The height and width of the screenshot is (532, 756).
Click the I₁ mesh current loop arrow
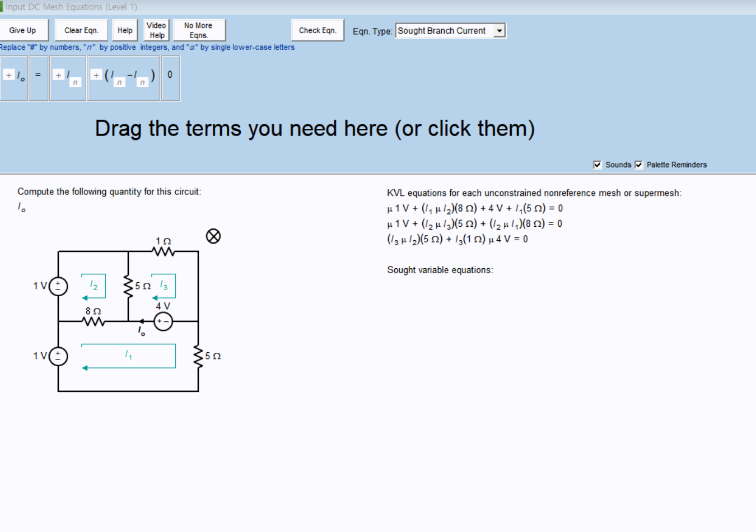click(85, 368)
